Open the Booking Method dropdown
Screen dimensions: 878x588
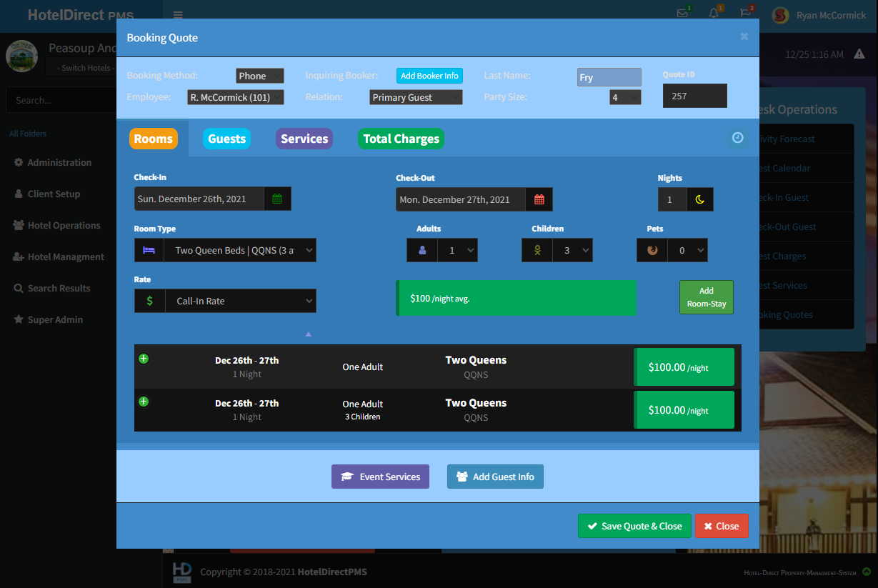pos(259,76)
